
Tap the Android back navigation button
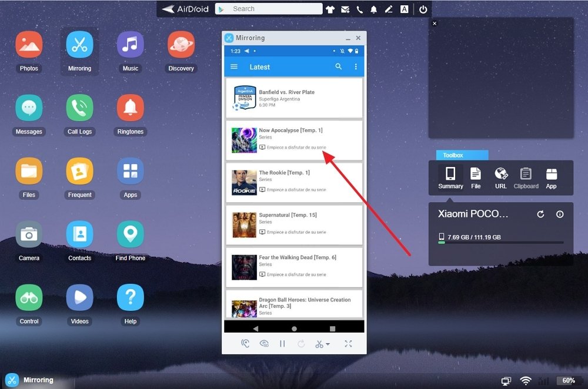(256, 328)
